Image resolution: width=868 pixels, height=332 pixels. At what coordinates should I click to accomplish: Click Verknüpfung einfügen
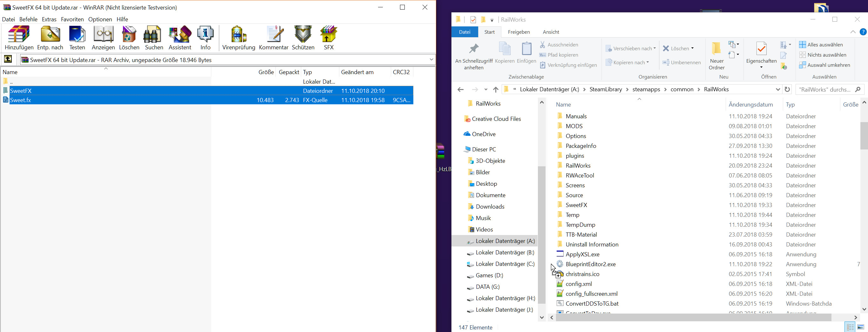[568, 65]
